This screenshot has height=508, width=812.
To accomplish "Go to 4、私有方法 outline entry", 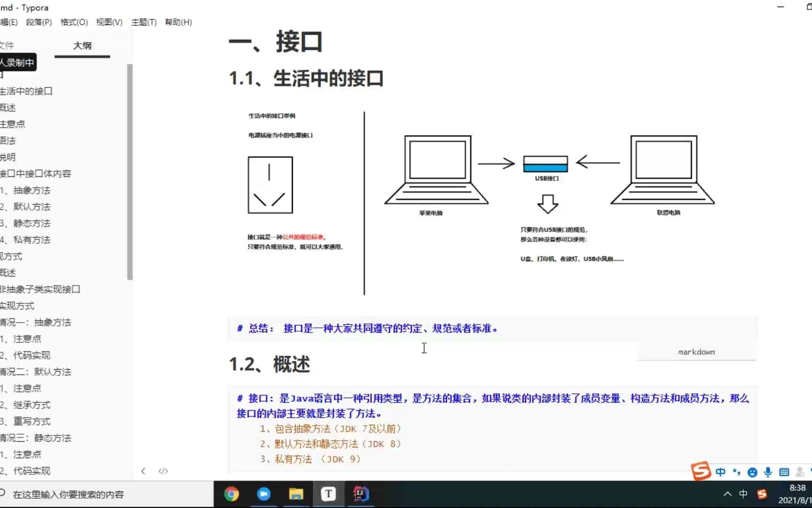I will 25,240.
